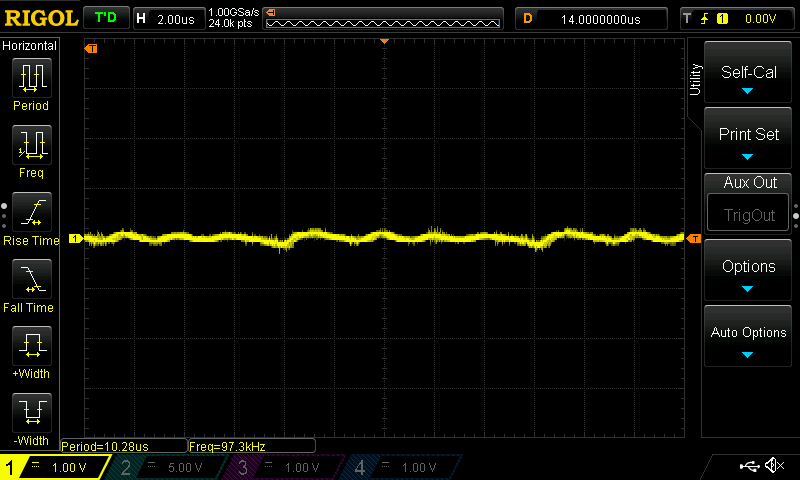
Task: Toggle the sound mute speaker icon
Action: pos(774,465)
